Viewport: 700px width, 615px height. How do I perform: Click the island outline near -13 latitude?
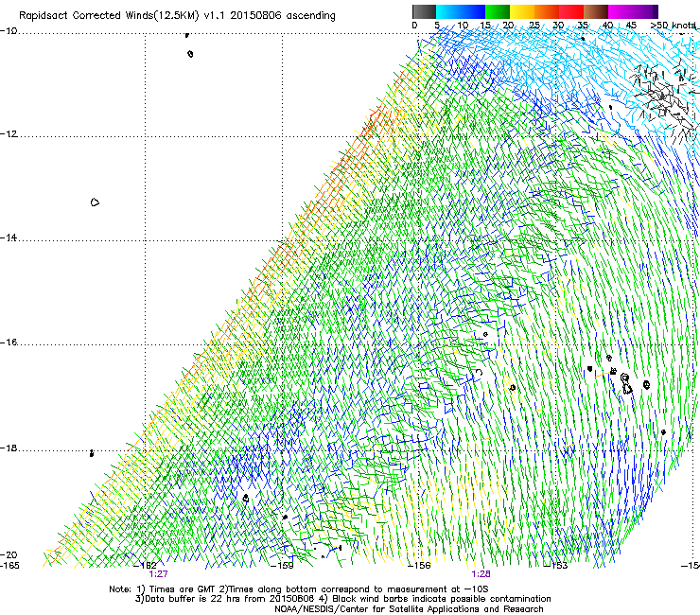(x=95, y=202)
